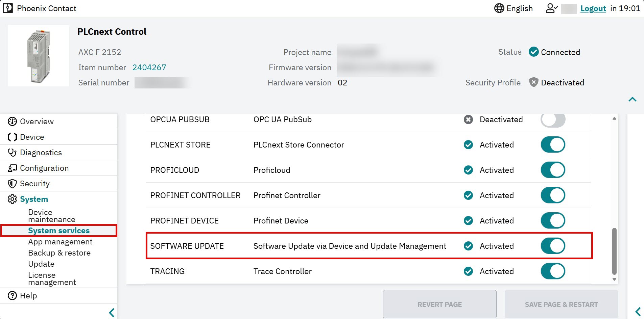
Task: Open Overview via its gauge icon
Action: [12, 122]
